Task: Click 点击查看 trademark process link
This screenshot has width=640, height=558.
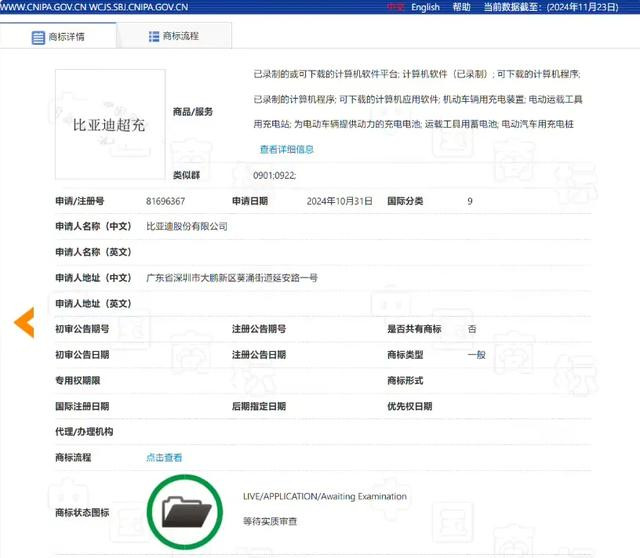Action: click(x=164, y=458)
